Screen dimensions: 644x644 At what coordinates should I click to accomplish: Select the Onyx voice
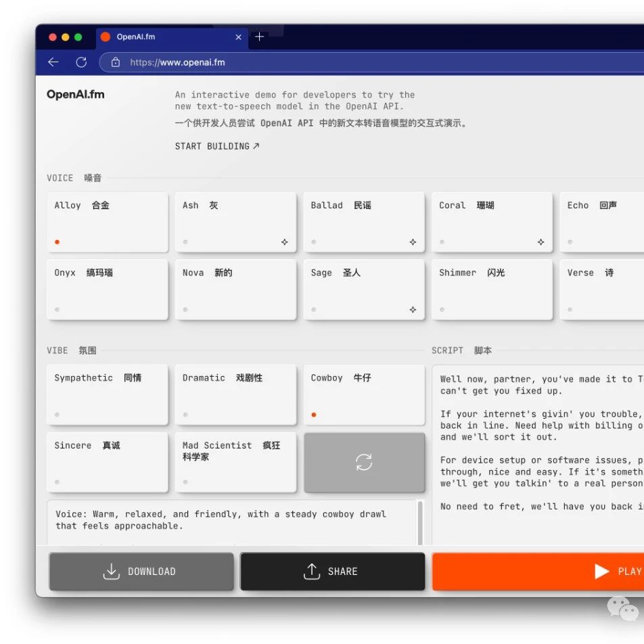point(108,290)
